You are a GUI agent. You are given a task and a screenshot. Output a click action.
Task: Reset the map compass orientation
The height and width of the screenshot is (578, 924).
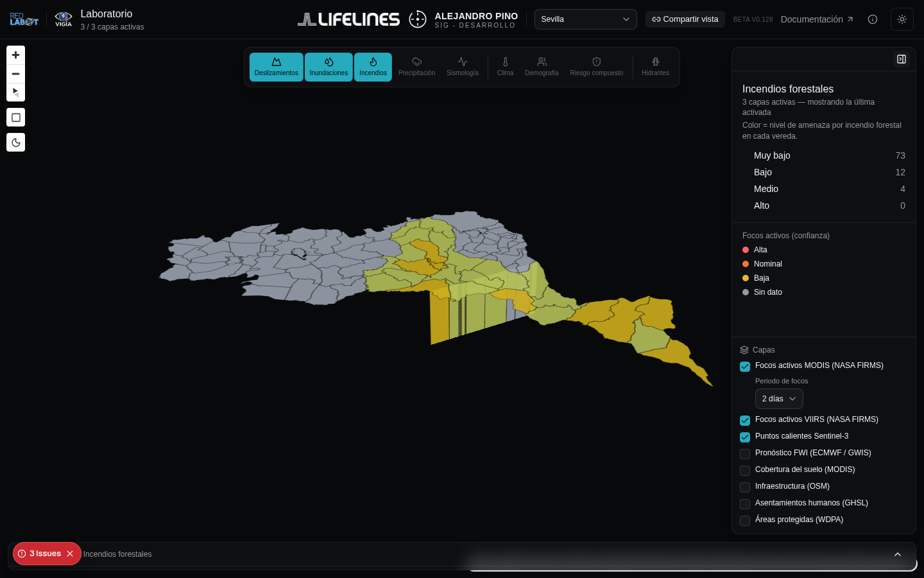(x=16, y=92)
